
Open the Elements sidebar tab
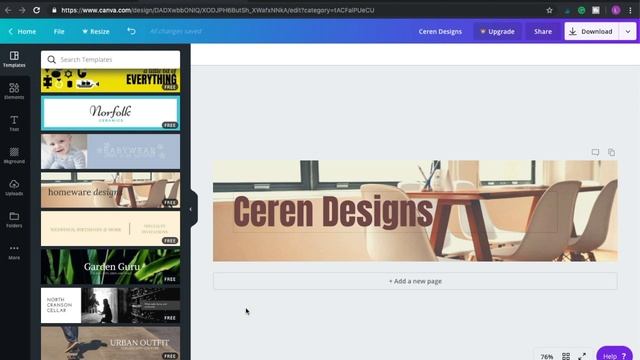pyautogui.click(x=14, y=91)
